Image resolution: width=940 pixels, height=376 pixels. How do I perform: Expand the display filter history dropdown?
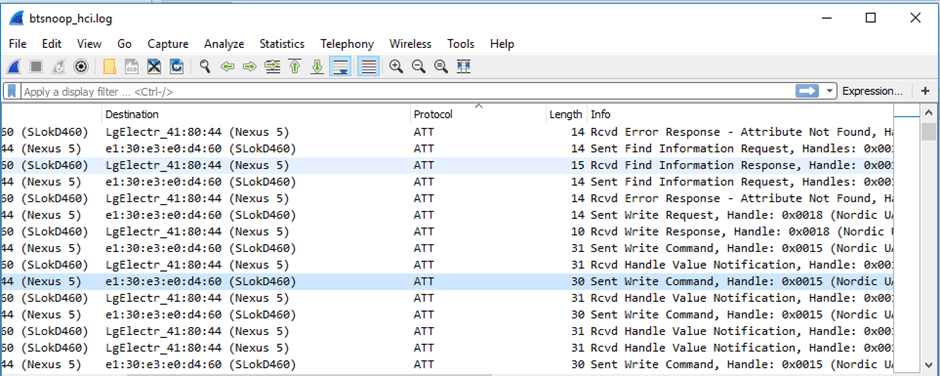[x=830, y=91]
